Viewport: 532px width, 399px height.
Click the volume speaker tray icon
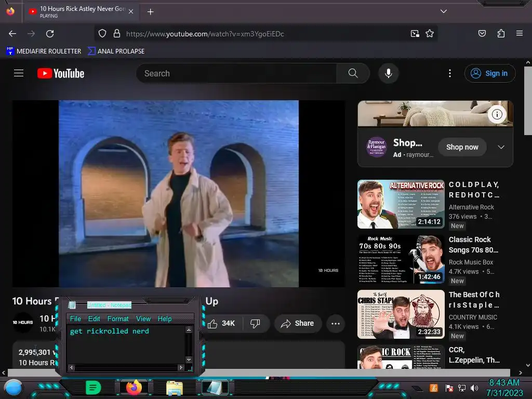point(474,388)
